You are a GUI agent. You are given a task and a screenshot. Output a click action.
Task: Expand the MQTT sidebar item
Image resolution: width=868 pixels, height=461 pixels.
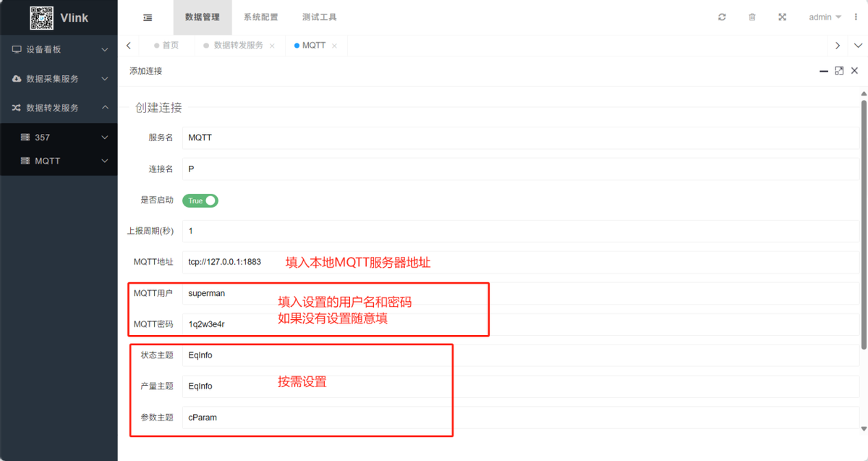click(59, 161)
